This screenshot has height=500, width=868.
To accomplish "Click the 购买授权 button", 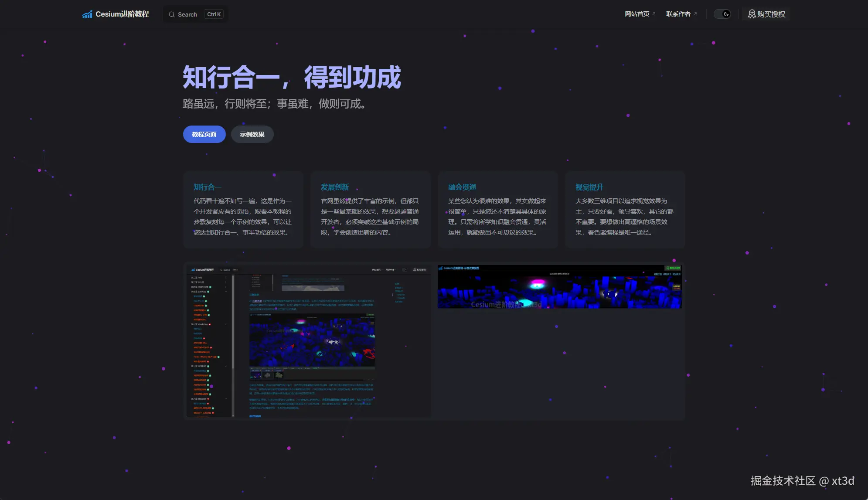I will click(766, 14).
